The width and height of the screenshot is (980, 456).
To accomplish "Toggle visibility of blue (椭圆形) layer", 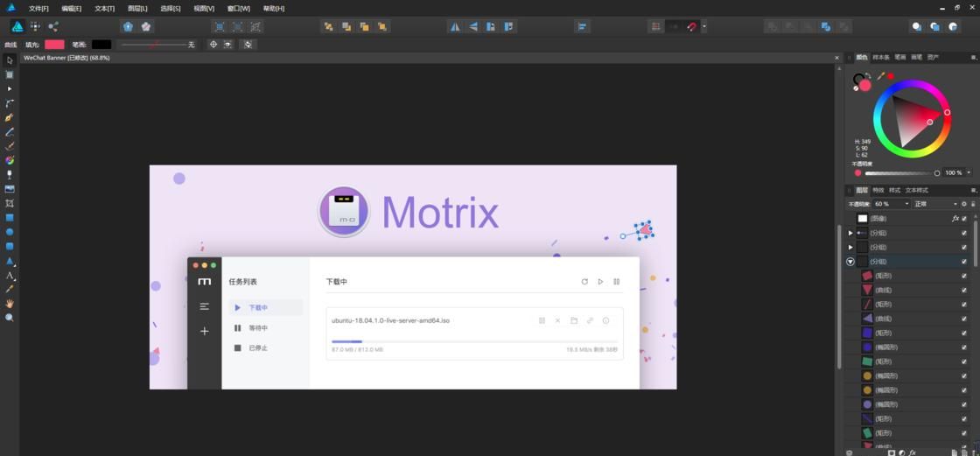I will point(963,347).
